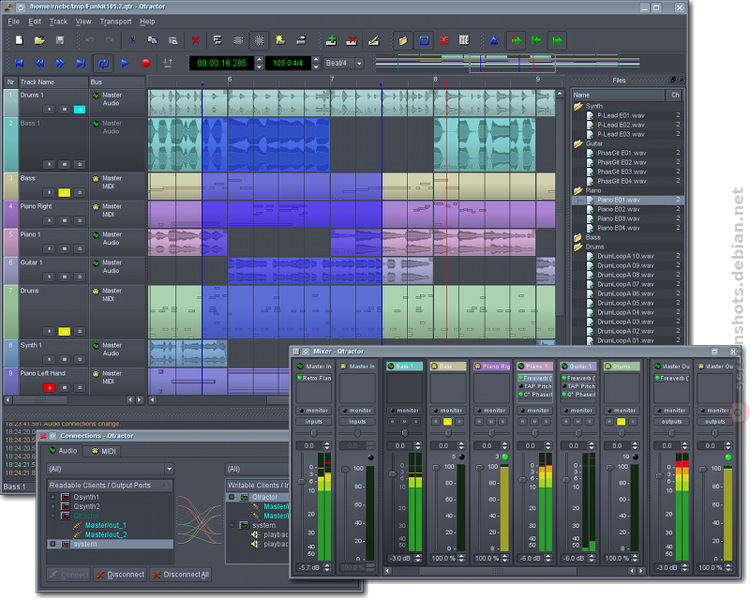
Task: Click the Play transport button
Action: coord(125,63)
